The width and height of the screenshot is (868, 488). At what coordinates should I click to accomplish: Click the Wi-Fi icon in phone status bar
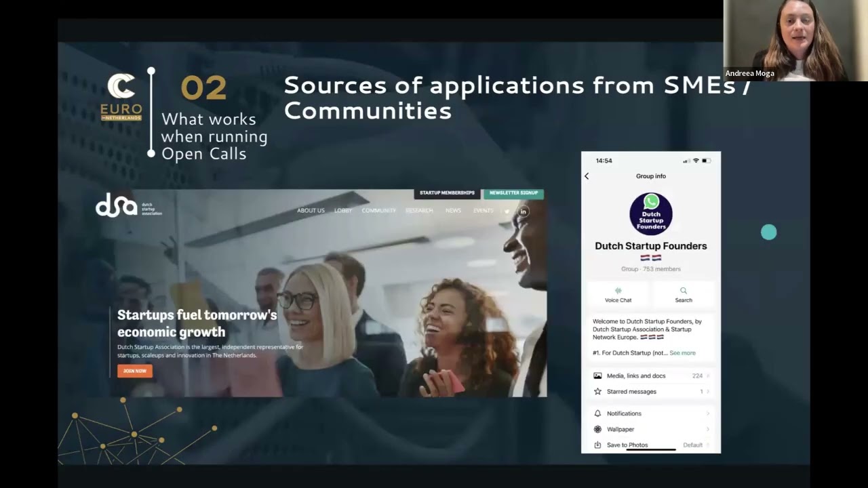click(696, 161)
